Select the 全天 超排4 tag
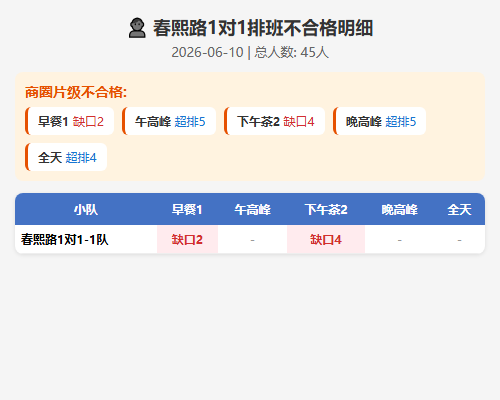Image resolution: width=500 pixels, height=400 pixels. click(66, 157)
